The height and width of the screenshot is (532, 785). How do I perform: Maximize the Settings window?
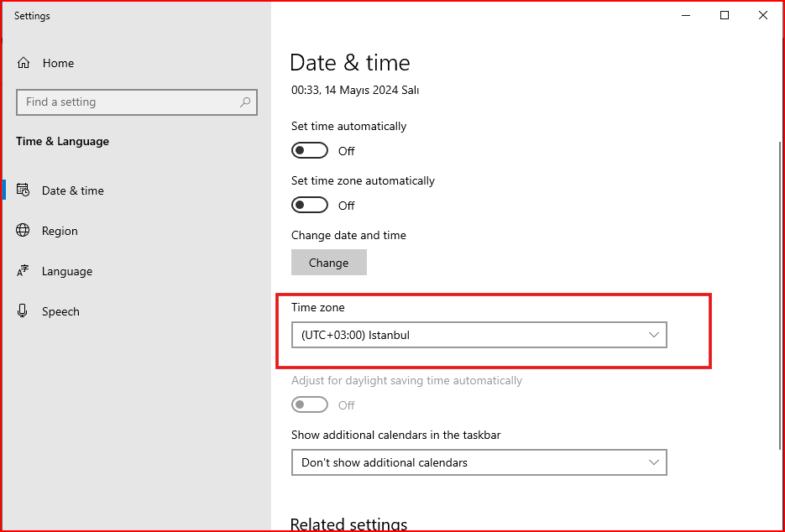coord(725,15)
